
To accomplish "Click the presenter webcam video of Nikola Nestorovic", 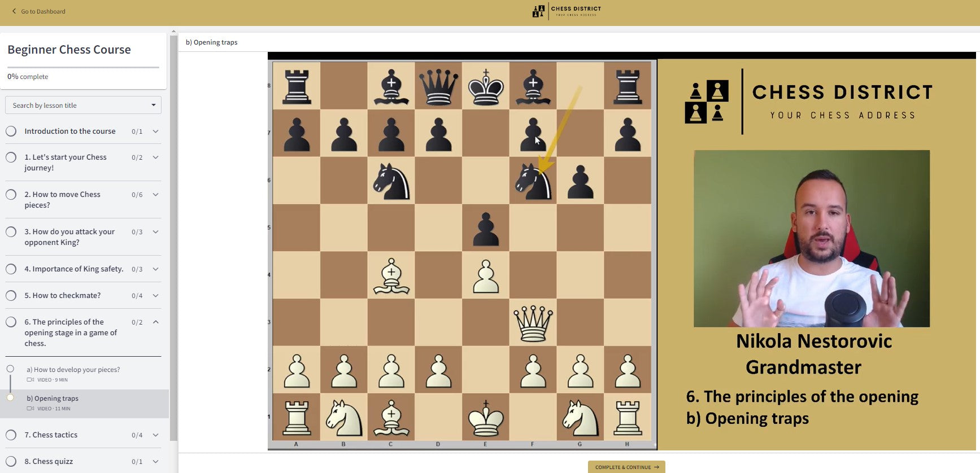I will [x=812, y=238].
